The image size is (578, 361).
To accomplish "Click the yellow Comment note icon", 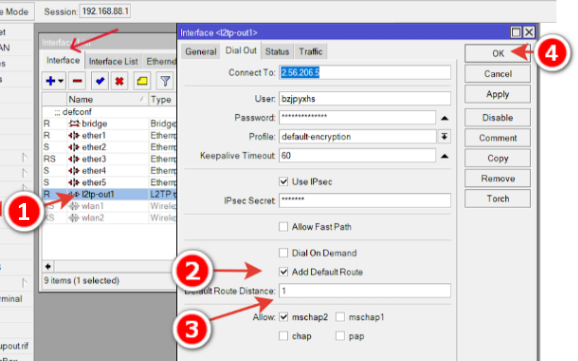I will pyautogui.click(x=142, y=81).
